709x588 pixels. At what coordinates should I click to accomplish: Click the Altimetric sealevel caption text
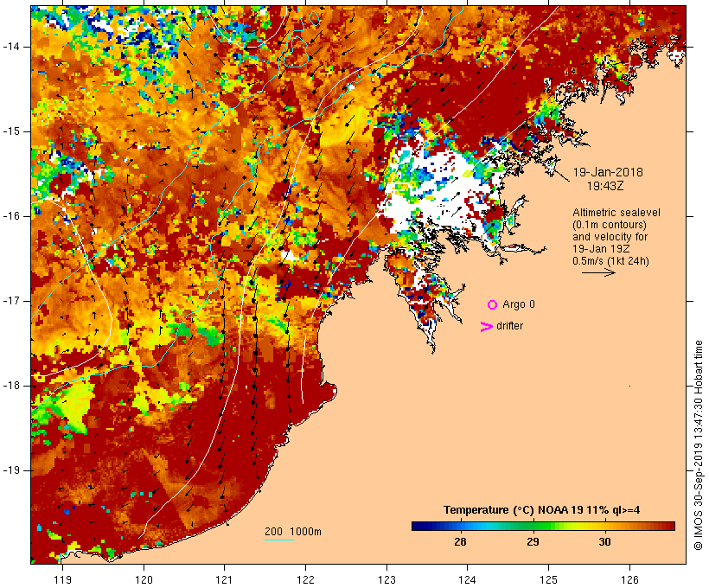pyautogui.click(x=616, y=212)
